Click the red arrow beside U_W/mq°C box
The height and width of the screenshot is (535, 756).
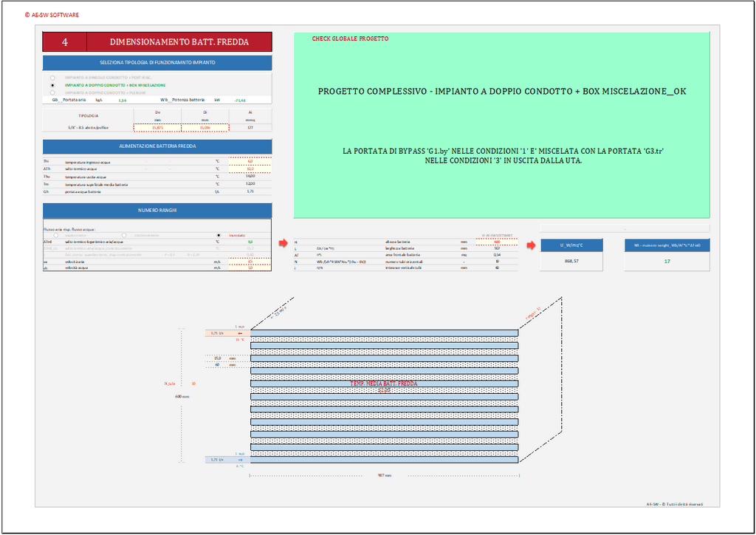(530, 245)
